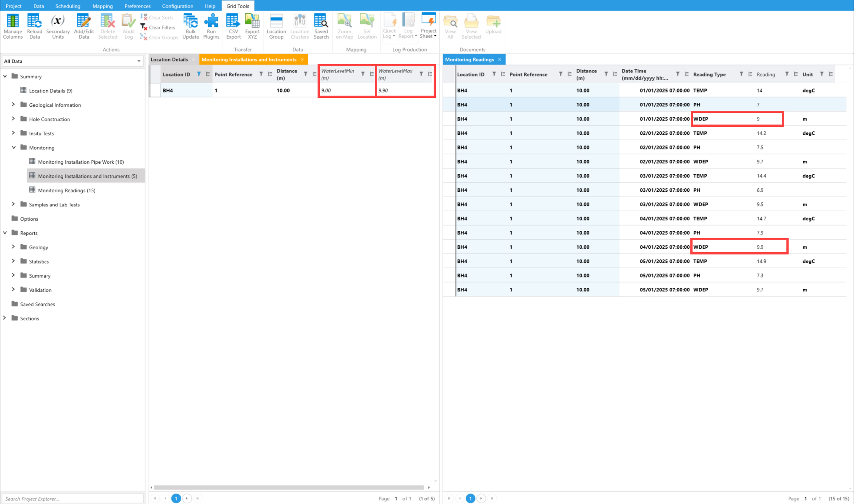
Task: Switch to Location Details tab
Action: coord(169,60)
